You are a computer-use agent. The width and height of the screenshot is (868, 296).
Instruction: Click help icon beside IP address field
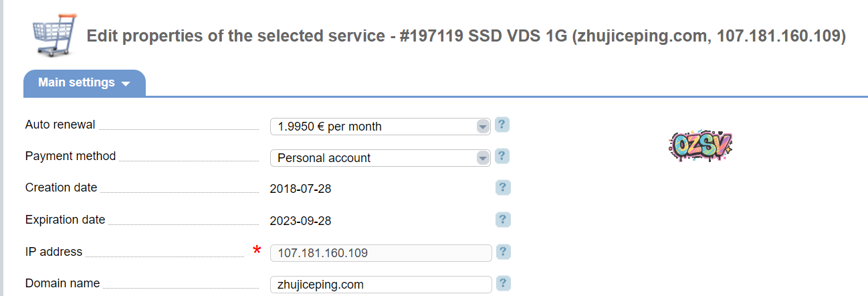point(502,252)
